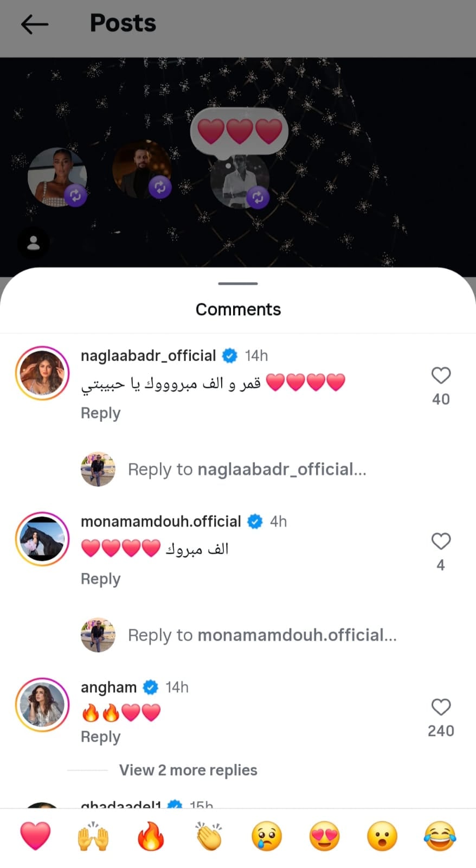Tap the comments sheet drag handle

238,283
